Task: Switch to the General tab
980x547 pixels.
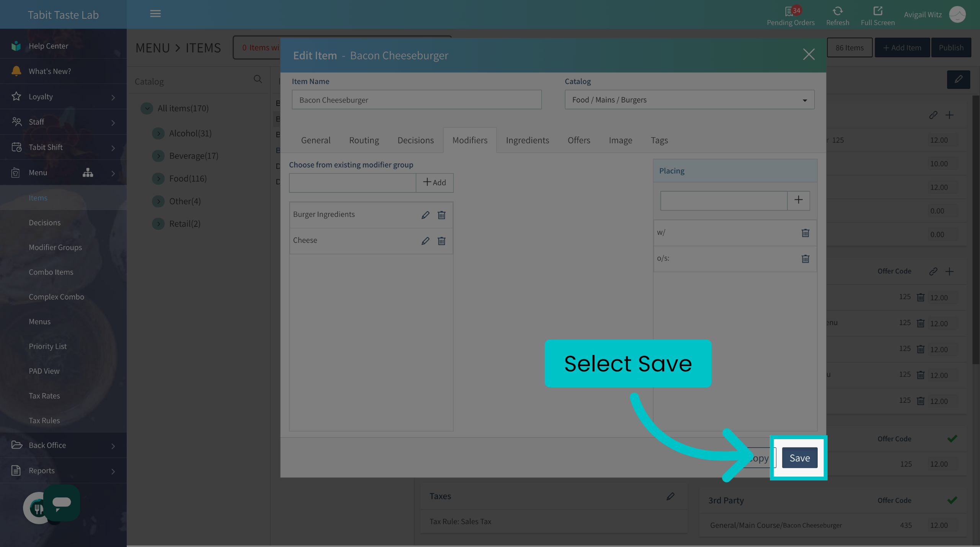Action: point(315,140)
